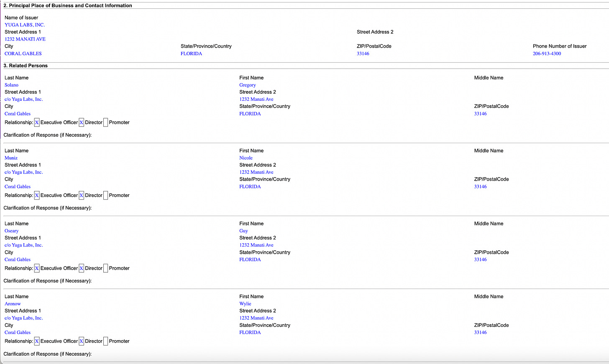Click Solano's city Coral Gables

click(18, 114)
